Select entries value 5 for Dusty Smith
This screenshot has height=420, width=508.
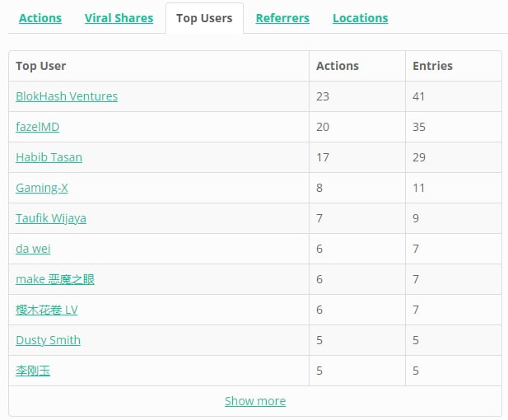pos(416,340)
